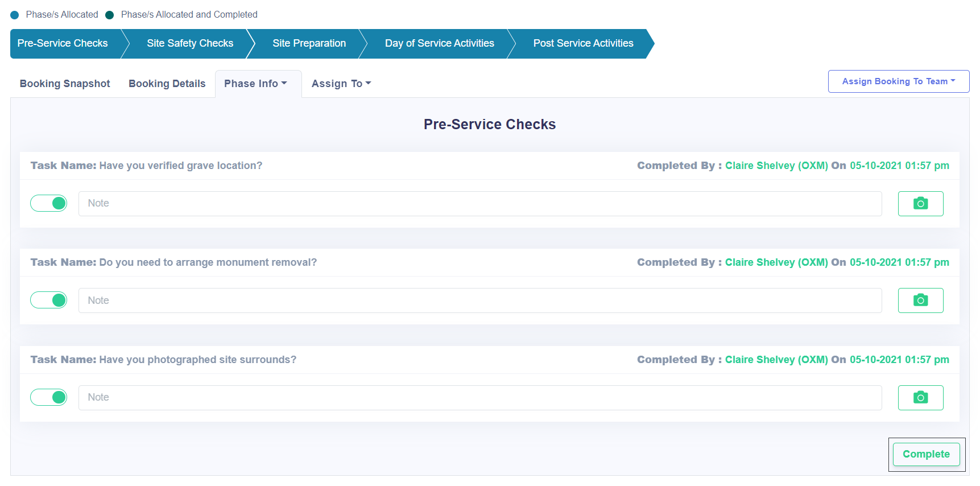Toggle the 'arrange monument removal' switch

point(49,300)
